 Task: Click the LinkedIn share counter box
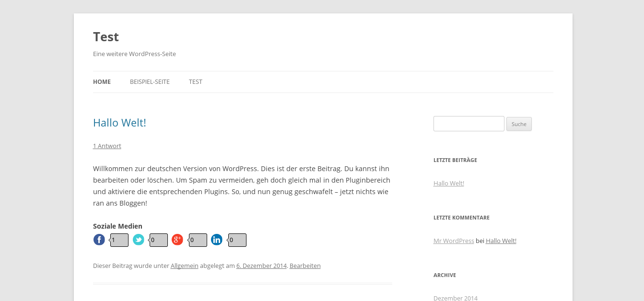click(x=237, y=240)
